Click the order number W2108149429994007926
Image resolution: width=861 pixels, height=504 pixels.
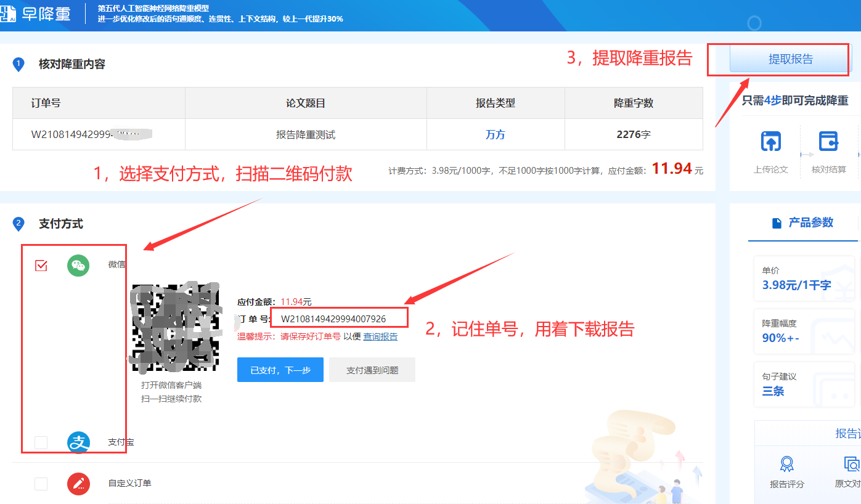(333, 319)
